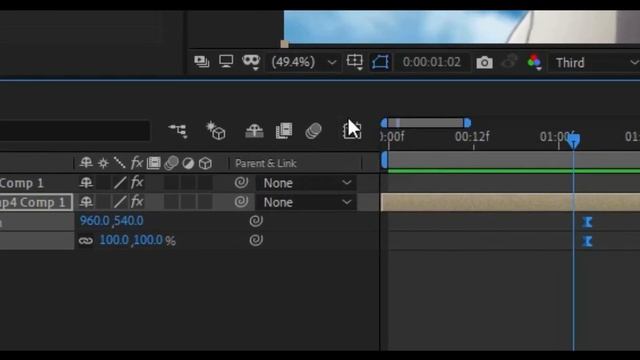Toggle Draft 3D icon

point(216,131)
